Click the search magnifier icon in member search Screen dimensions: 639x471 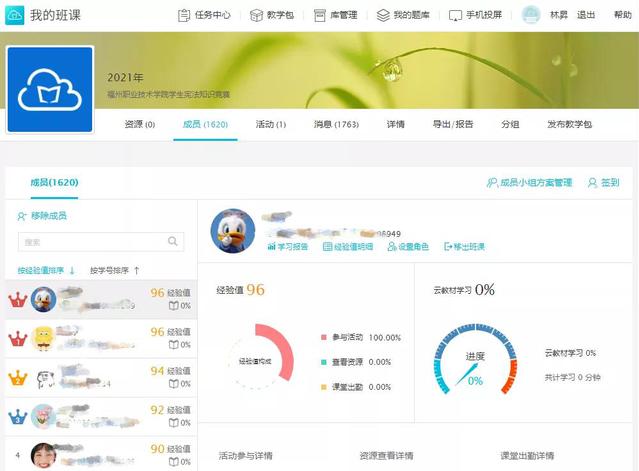[173, 241]
